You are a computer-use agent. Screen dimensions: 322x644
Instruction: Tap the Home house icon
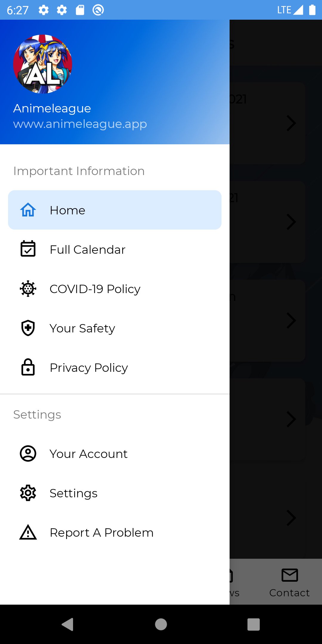pyautogui.click(x=28, y=210)
